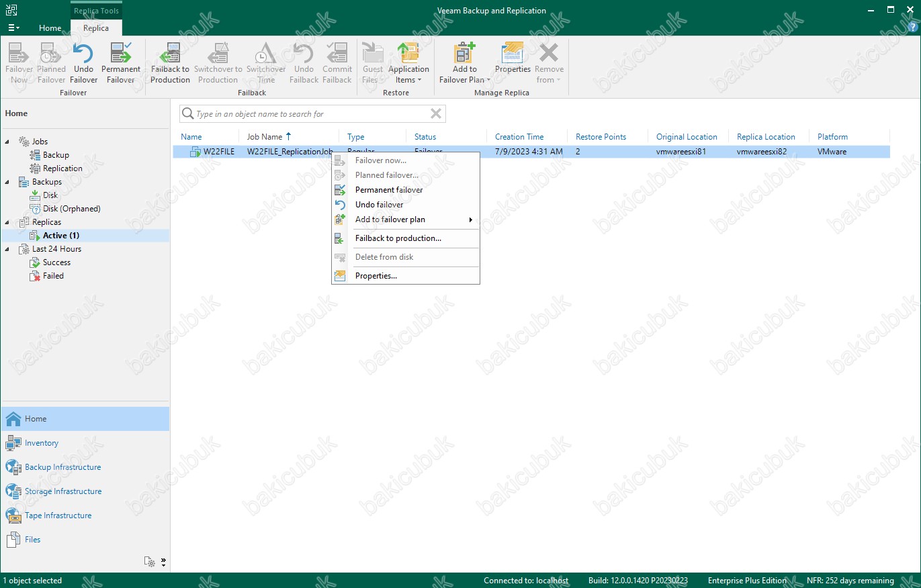This screenshot has height=588, width=921.
Task: Open the Application Items dropdown
Action: (408, 63)
